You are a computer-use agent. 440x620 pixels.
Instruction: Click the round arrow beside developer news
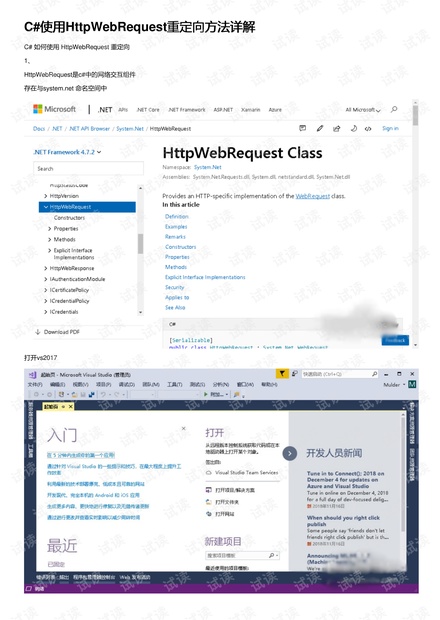[290, 453]
